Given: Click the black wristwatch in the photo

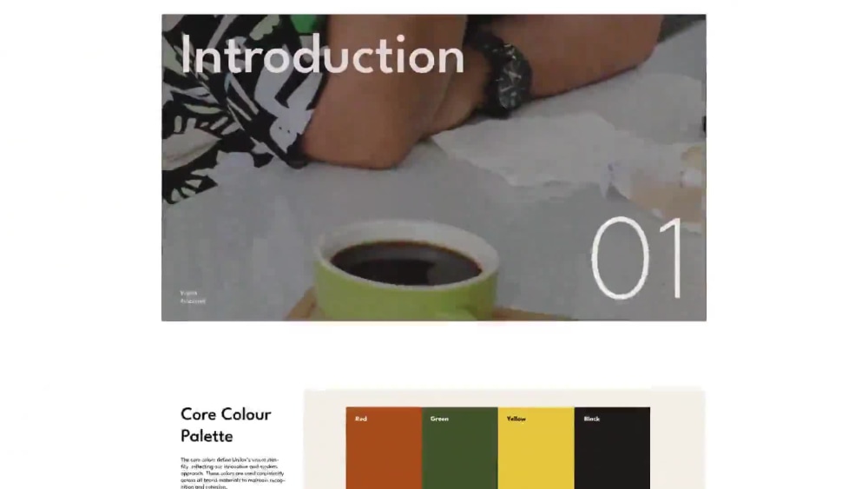Looking at the screenshot, I should (505, 75).
